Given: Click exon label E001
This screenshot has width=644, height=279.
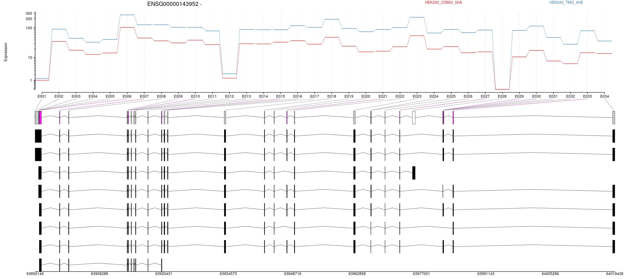Looking at the screenshot, I should 42,96.
